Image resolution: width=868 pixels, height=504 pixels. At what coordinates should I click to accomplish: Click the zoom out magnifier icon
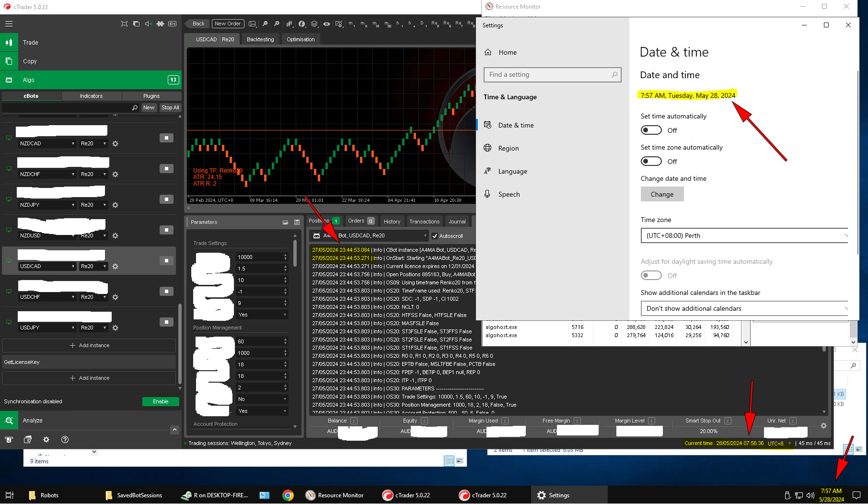coord(265,23)
